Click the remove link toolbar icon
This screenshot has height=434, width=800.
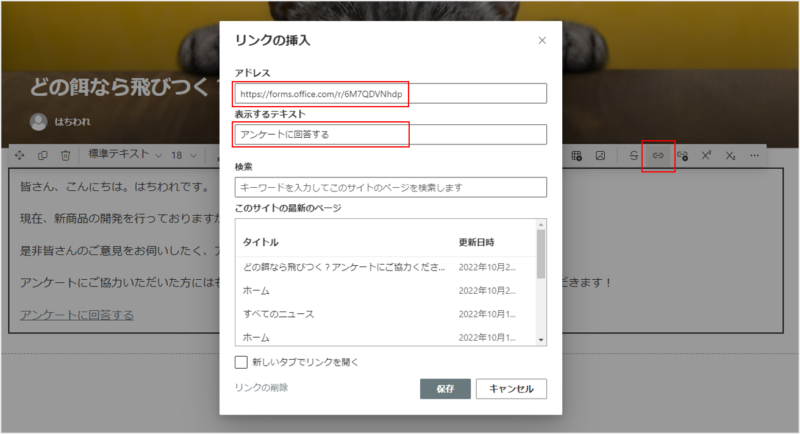682,156
